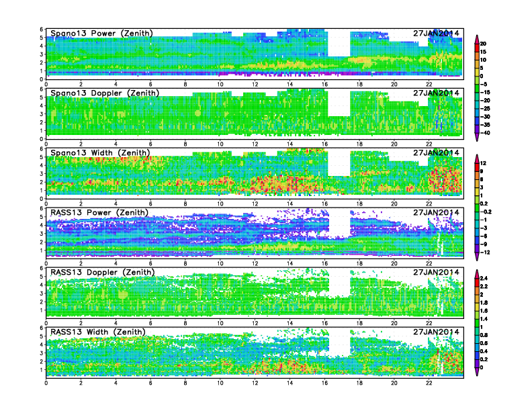Select the 27JAN2014 date in Spano13 Power panel
This screenshot has width=532, height=411.
437,33
